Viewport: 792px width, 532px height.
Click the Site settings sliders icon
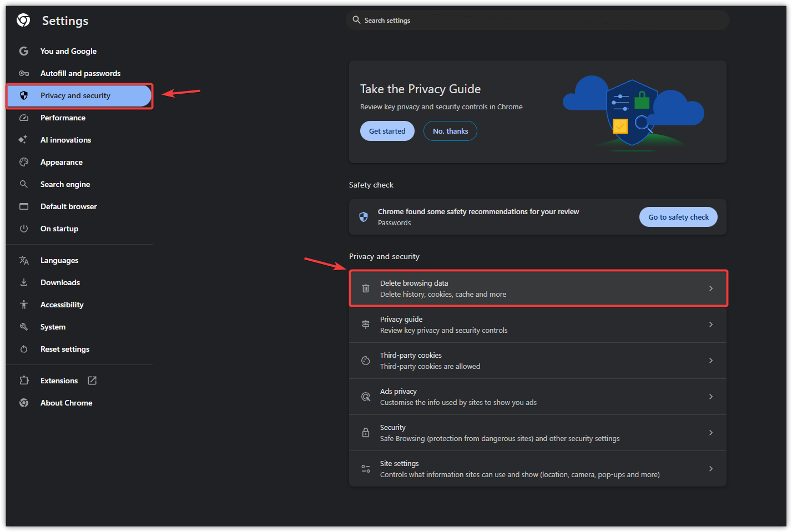pyautogui.click(x=366, y=469)
